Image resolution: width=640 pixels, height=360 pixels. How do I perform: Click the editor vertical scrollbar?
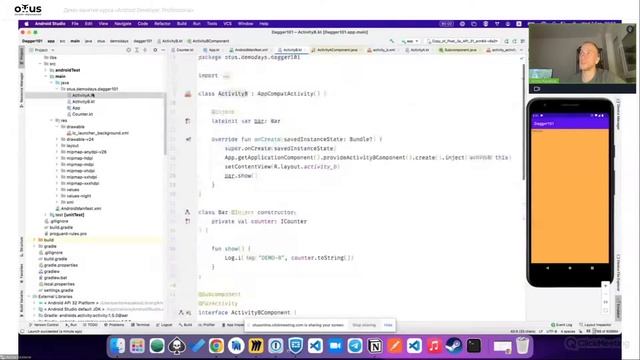(x=523, y=122)
